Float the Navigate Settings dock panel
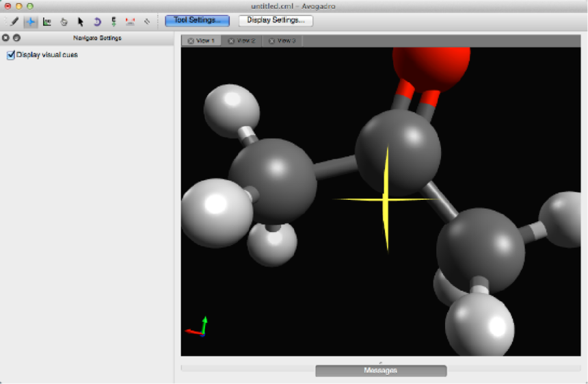Screen dimensions: 588x384 pos(16,38)
